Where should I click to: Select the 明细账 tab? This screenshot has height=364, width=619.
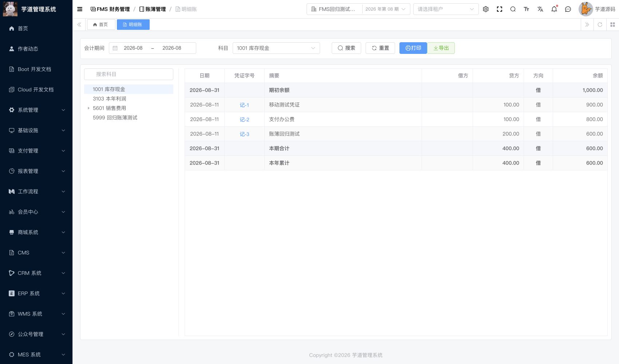[133, 25]
